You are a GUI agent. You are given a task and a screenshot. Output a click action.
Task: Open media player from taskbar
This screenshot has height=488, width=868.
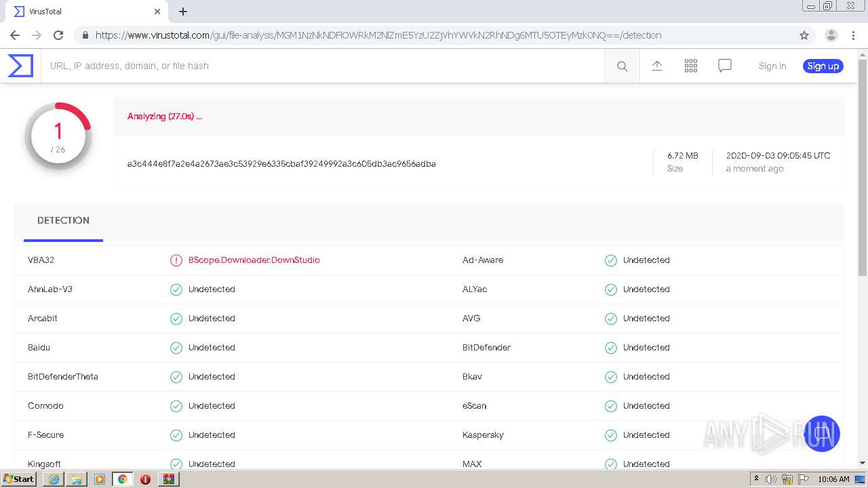click(x=100, y=479)
